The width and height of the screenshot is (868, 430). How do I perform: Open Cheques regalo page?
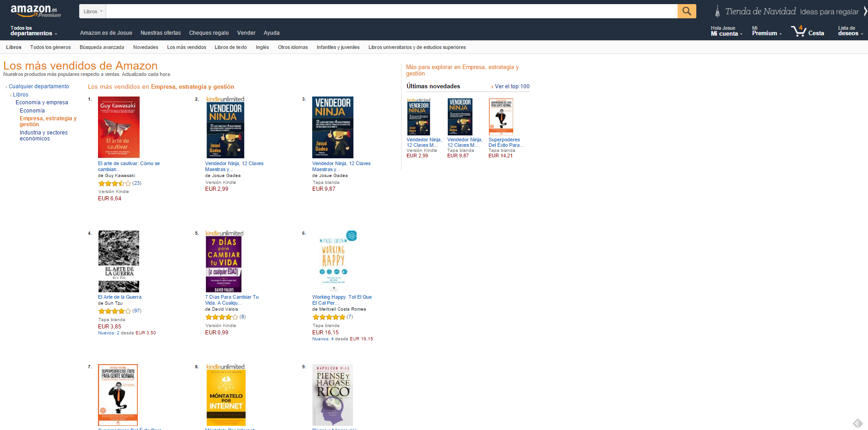(209, 33)
